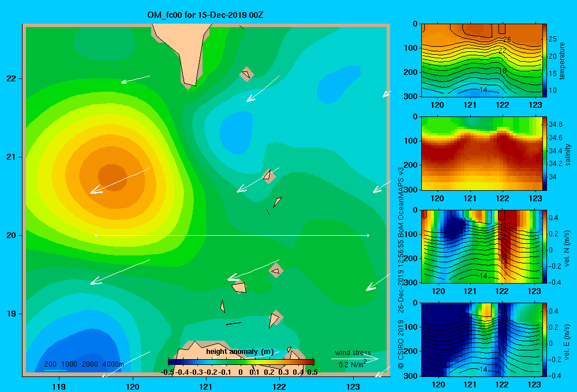This screenshot has width=577, height=392.
Task: Click longitude label 123 on the main map axis
Action: pos(353,386)
